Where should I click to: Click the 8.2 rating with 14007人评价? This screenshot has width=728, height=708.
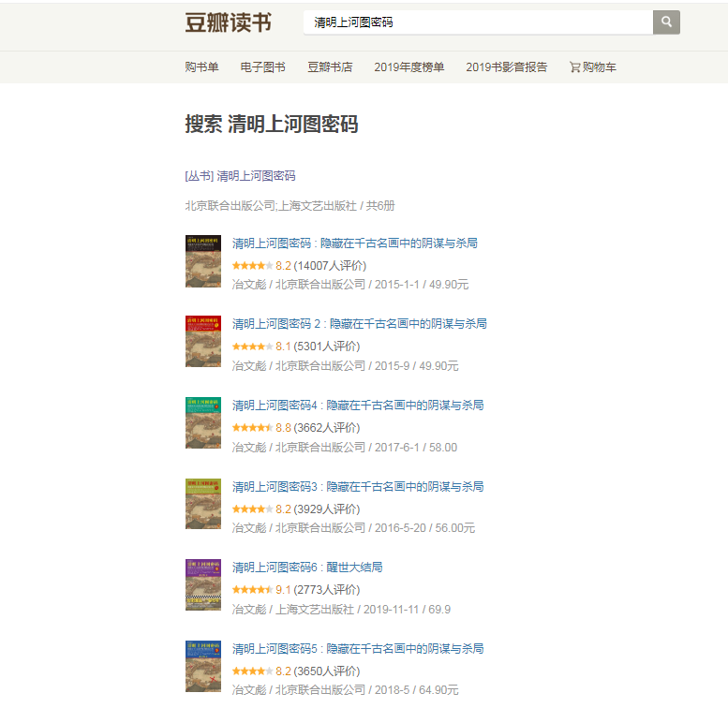(300, 266)
